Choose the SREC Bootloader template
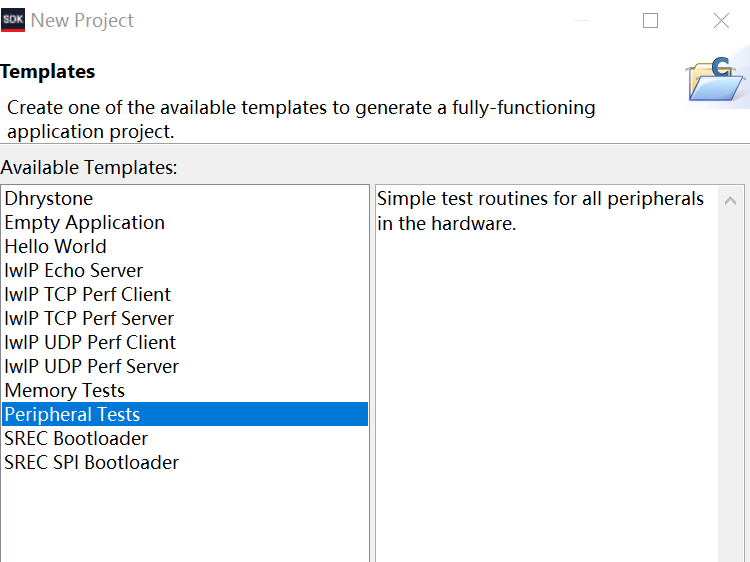Viewport: 750px width, 562px height. [76, 439]
